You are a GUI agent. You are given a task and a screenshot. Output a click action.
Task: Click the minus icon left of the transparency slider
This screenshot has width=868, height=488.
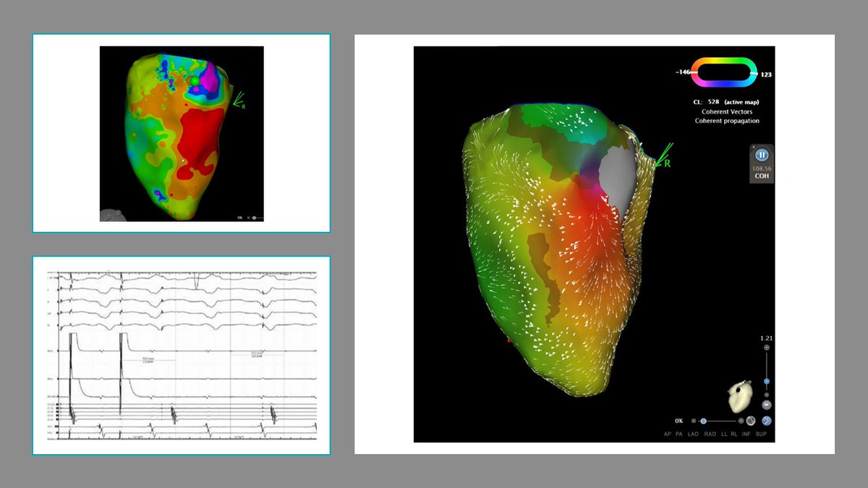(x=693, y=420)
